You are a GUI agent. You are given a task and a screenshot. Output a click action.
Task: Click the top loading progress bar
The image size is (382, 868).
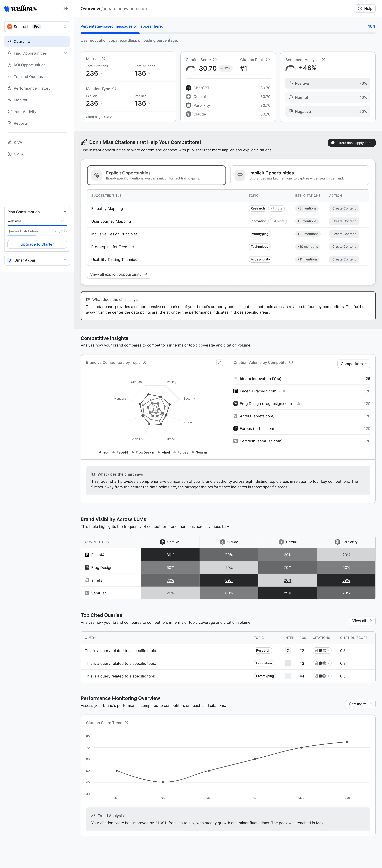228,33
